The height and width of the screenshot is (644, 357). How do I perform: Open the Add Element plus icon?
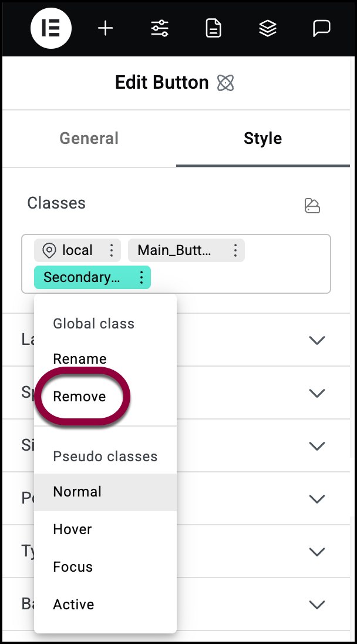(106, 28)
